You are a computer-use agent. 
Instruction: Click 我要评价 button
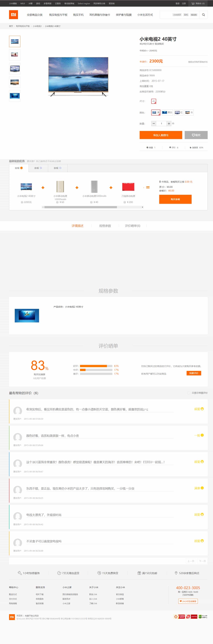194,373
